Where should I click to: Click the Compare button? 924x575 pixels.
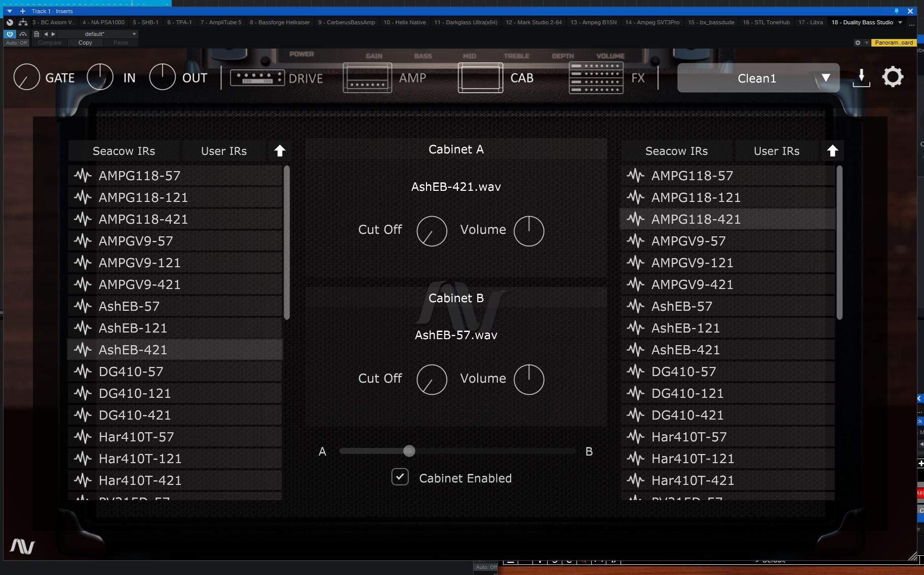click(x=50, y=43)
